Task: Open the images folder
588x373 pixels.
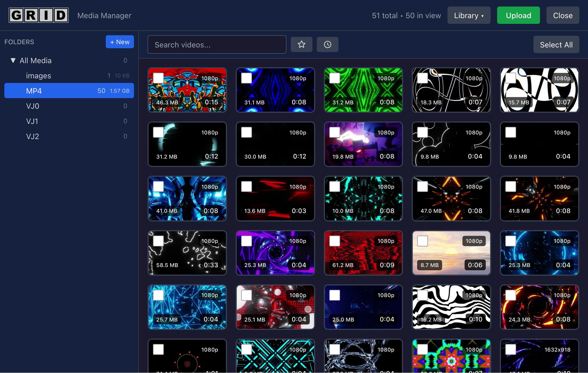Action: [x=39, y=76]
